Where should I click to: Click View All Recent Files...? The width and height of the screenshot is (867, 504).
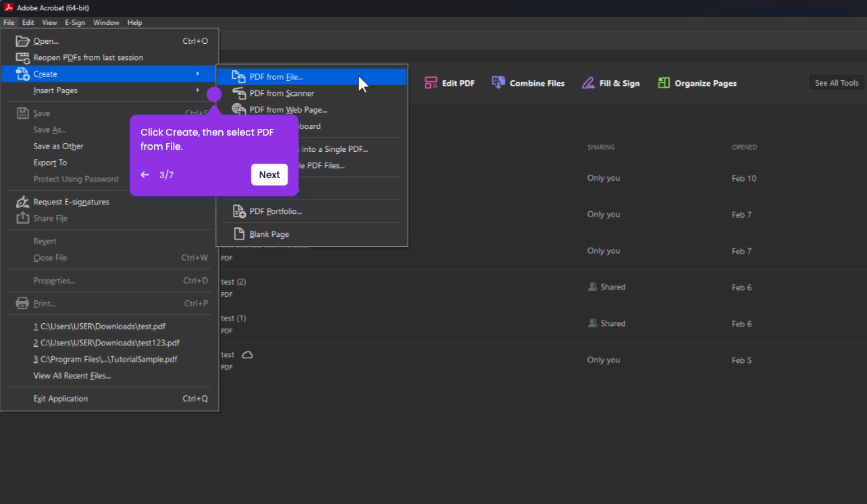pyautogui.click(x=72, y=376)
